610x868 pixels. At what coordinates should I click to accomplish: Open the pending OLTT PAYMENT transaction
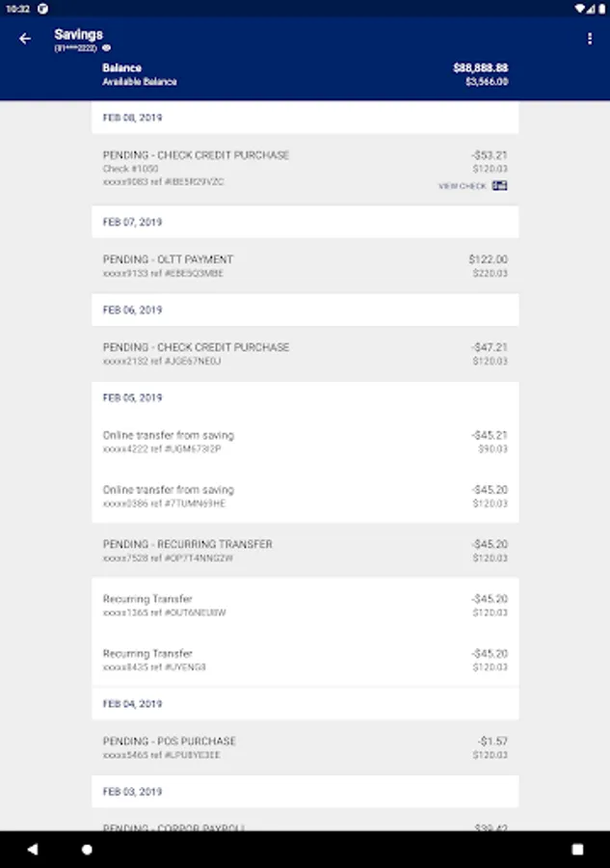(305, 266)
